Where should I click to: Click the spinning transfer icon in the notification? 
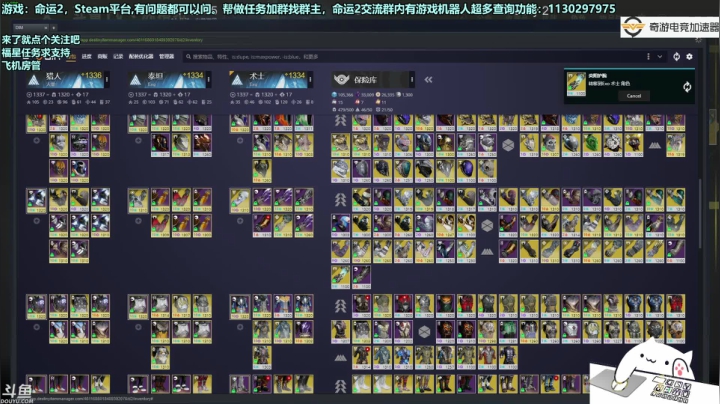pyautogui.click(x=687, y=87)
